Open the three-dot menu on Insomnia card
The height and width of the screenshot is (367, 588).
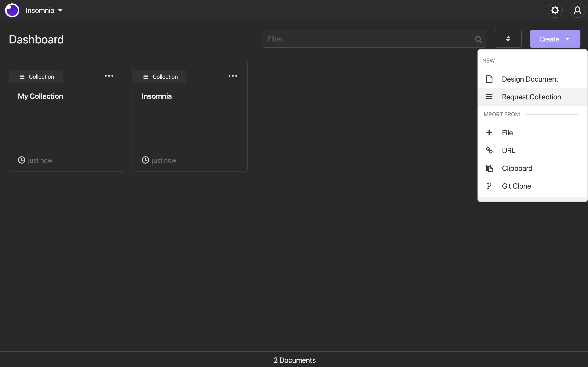point(233,76)
